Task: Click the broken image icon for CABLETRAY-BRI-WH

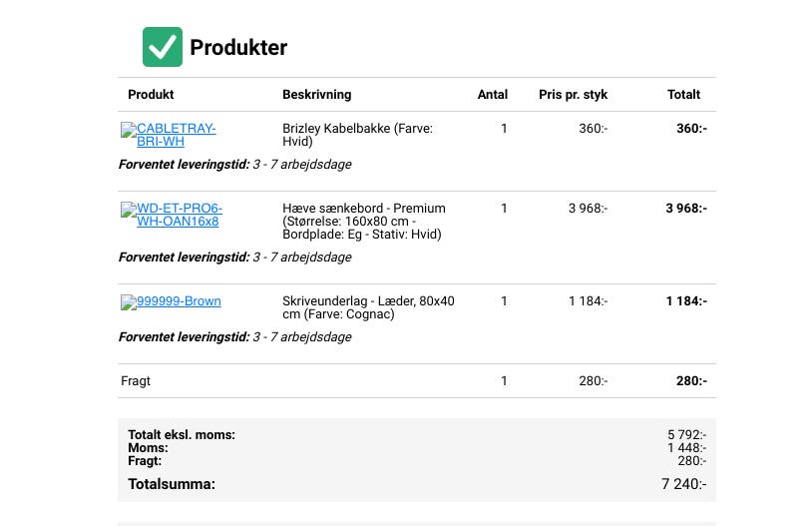Action: (x=128, y=130)
